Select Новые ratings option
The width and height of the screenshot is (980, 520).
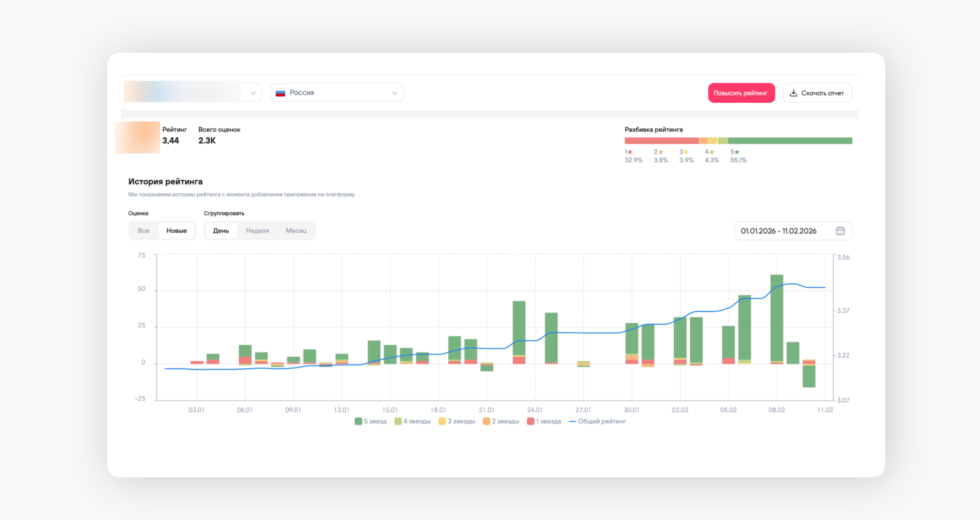(x=177, y=231)
